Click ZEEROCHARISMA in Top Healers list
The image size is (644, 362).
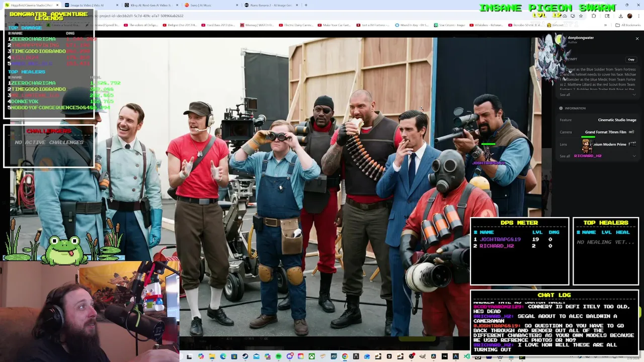click(x=33, y=83)
